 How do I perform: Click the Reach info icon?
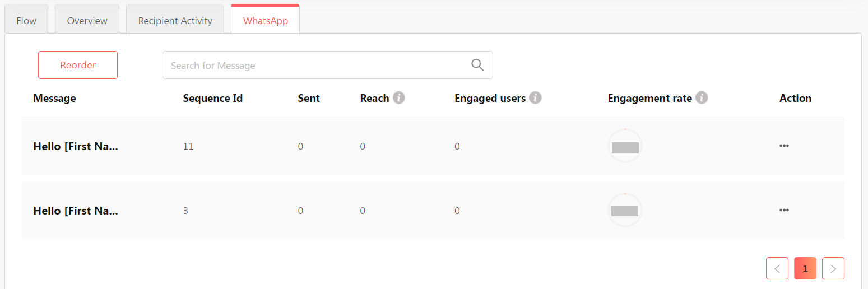pos(398,98)
